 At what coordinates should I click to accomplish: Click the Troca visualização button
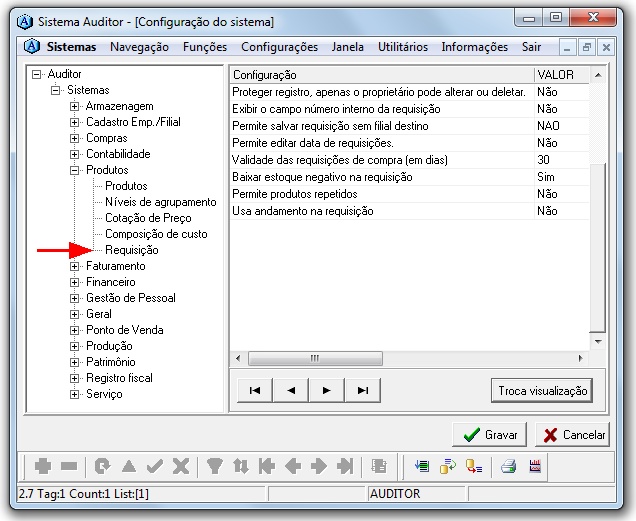tap(543, 391)
